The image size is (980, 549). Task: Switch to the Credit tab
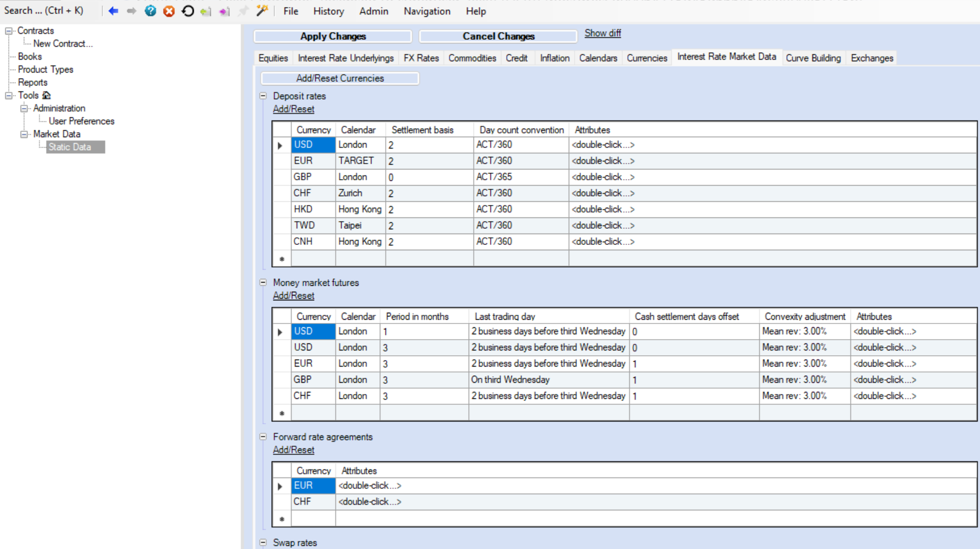(517, 58)
